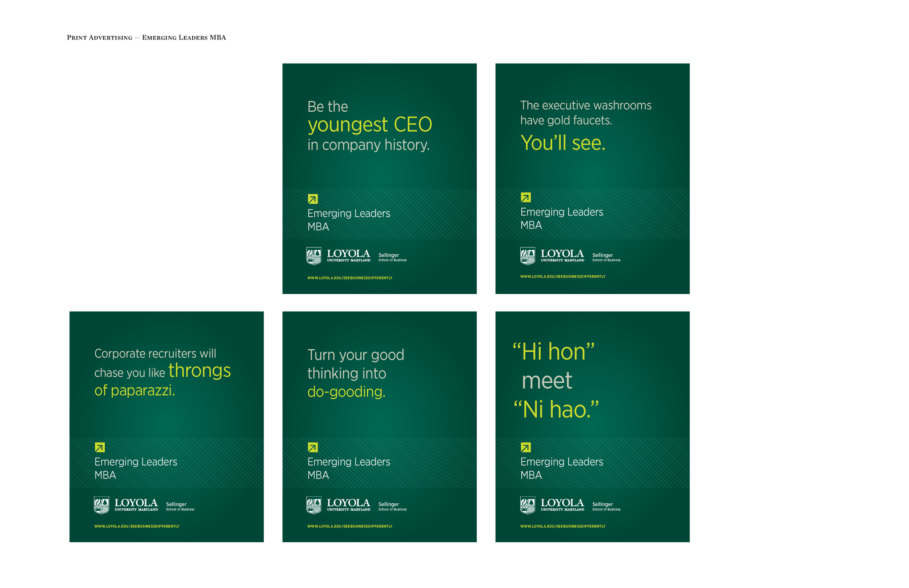Image resolution: width=909 pixels, height=588 pixels.
Task: Click 'Emerging Leaders' in gold faucets ad
Action: 562,212
